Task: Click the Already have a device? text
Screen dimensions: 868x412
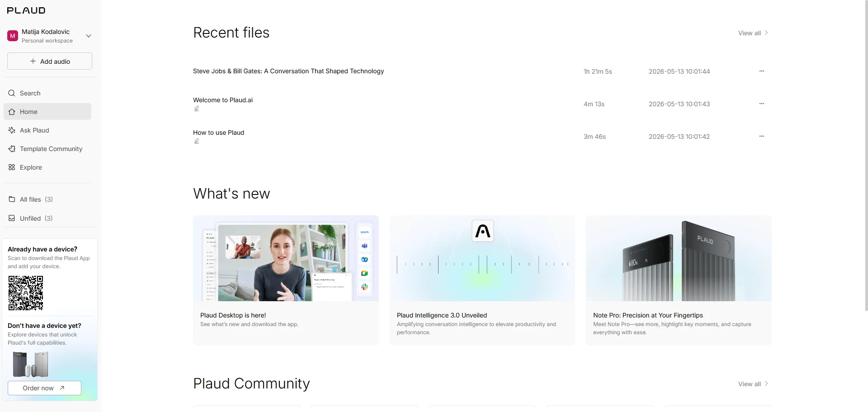Action: tap(42, 249)
